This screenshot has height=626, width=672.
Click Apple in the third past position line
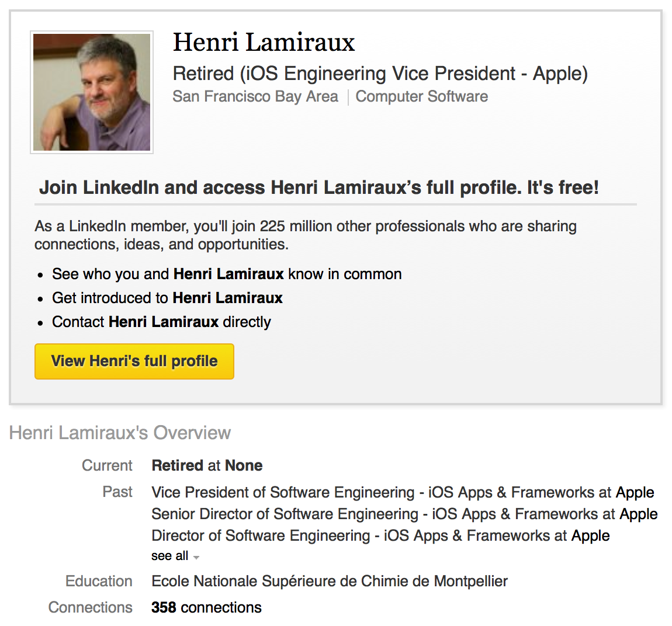590,535
